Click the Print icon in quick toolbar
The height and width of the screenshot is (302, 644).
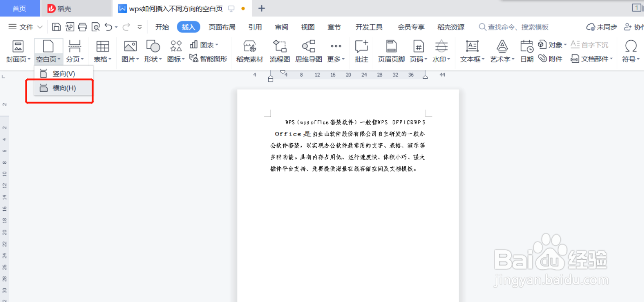82,27
